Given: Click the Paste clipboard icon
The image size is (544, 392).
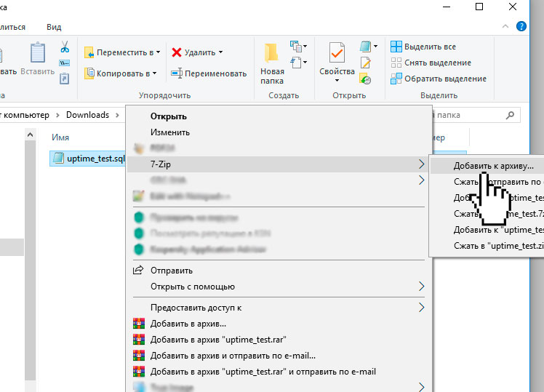Looking at the screenshot, I should [38, 53].
